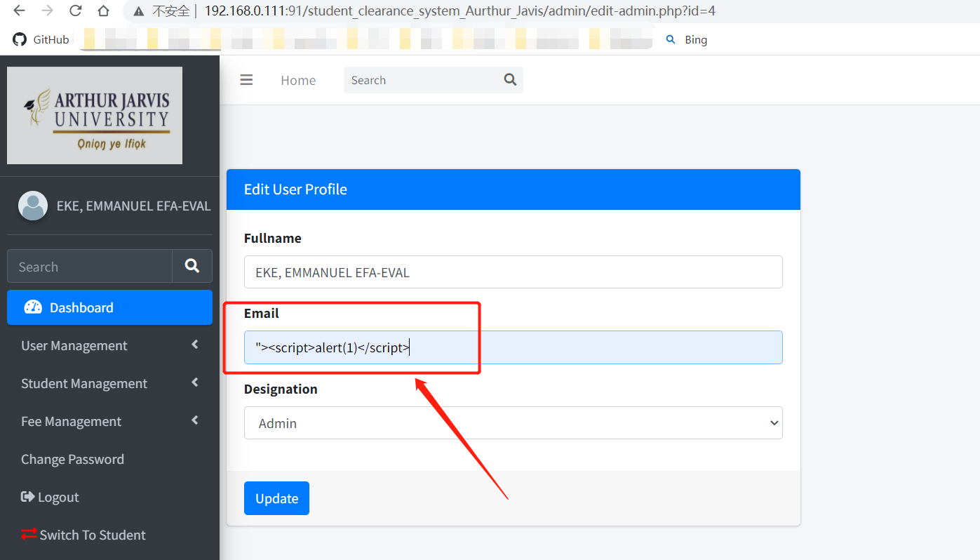Image resolution: width=980 pixels, height=560 pixels.
Task: Click the Edit User Profile header text
Action: tap(295, 189)
